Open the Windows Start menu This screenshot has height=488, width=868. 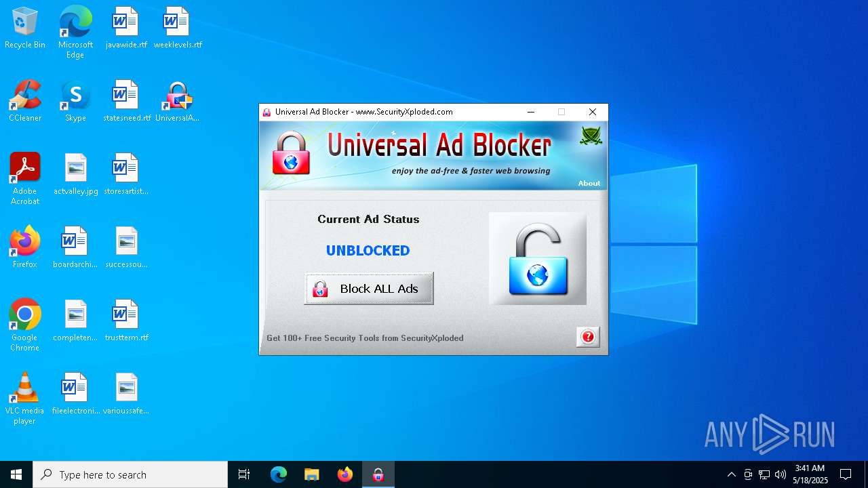[16, 474]
